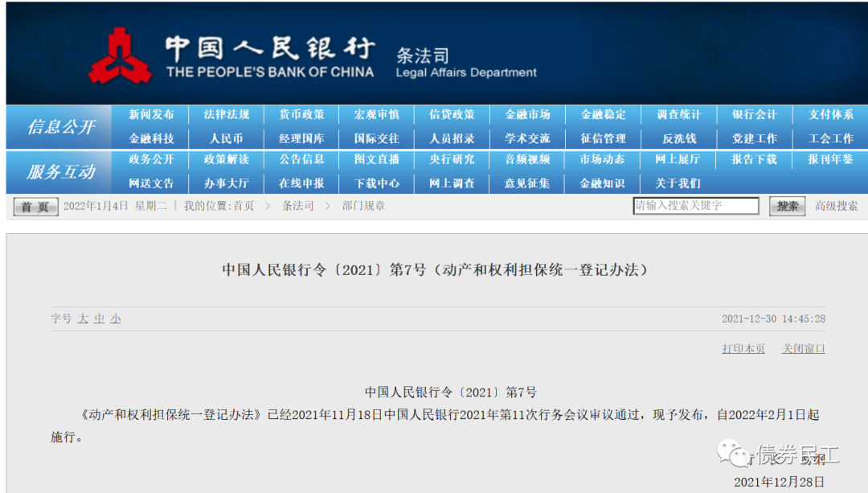Set font size to 大
The width and height of the screenshot is (868, 493).
click(x=83, y=319)
